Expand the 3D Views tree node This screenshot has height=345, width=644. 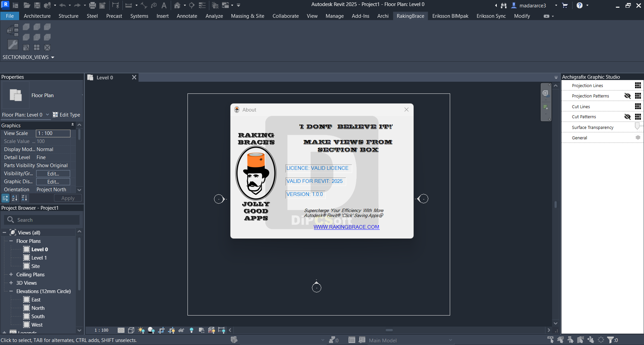tap(11, 283)
